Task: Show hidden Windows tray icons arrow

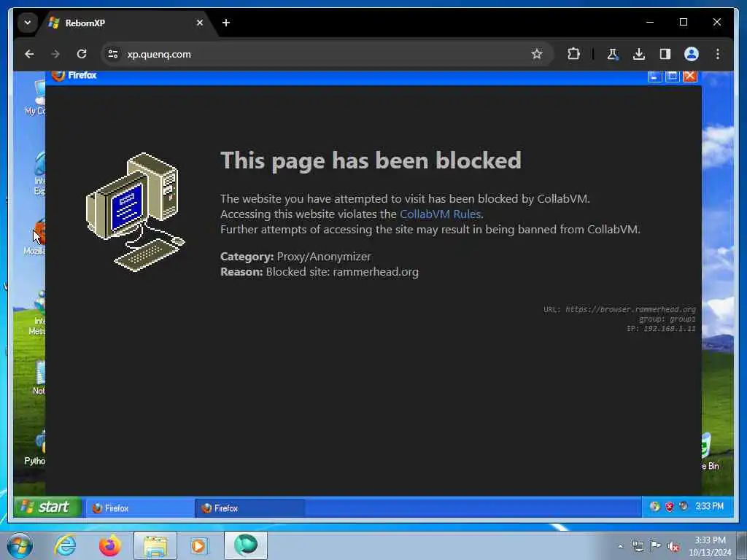Action: click(x=620, y=547)
